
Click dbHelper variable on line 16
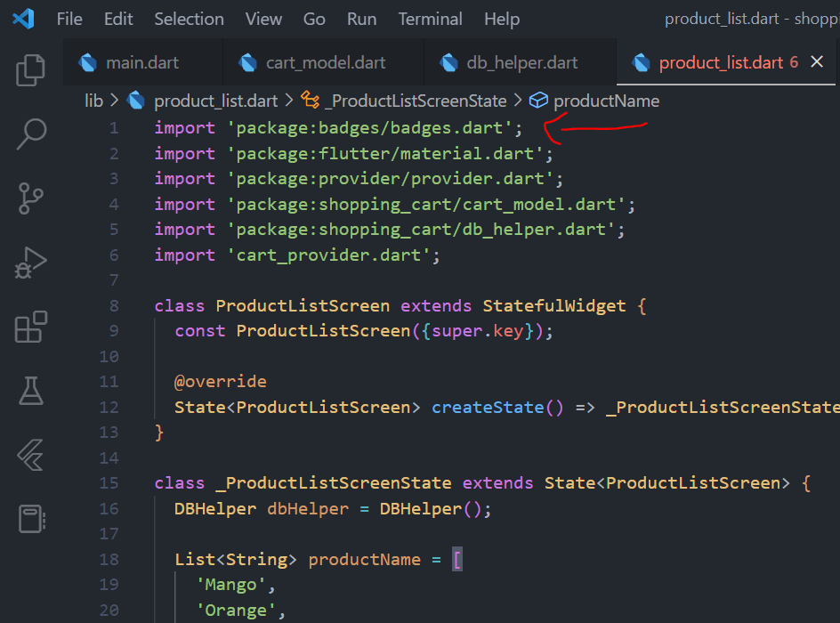308,509
